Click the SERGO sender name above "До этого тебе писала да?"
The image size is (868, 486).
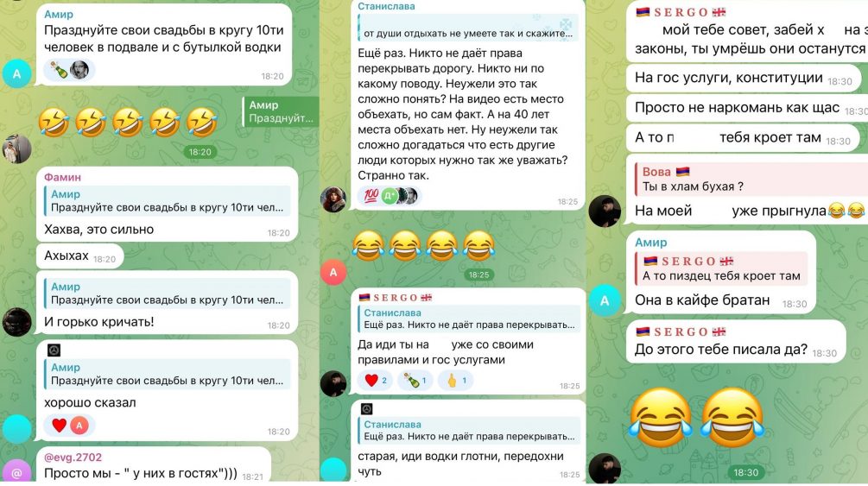point(681,332)
